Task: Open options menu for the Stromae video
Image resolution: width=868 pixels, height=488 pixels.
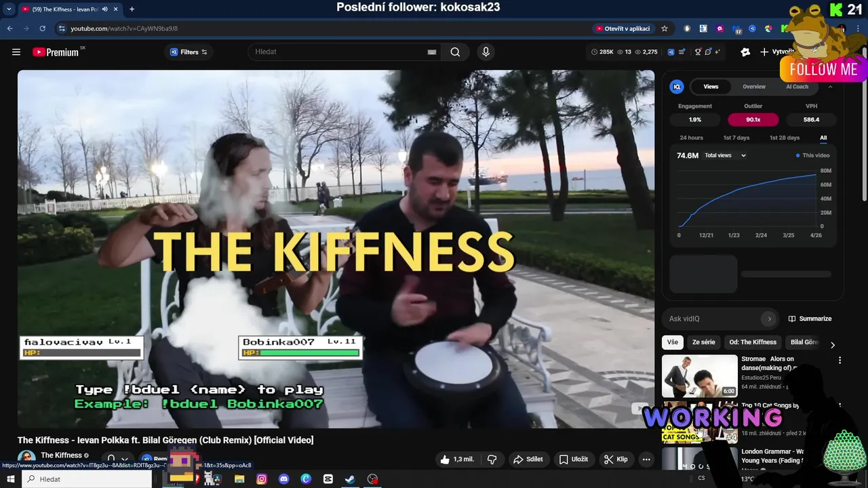Action: (840, 361)
